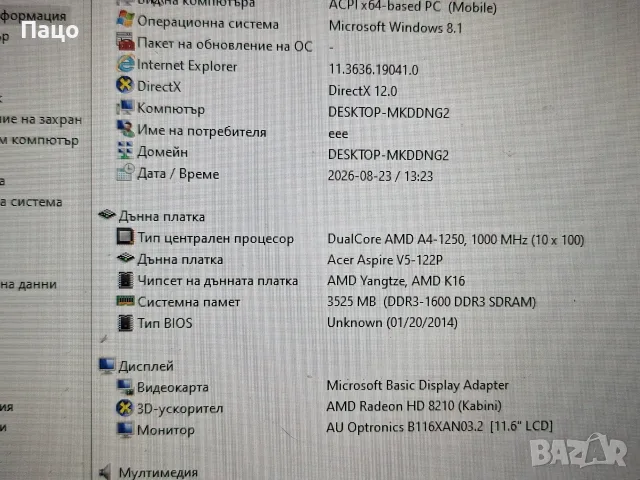This screenshot has width=640, height=480.
Task: Select the DESKTOP-MKDDNG2 value in Домейн row
Action: coord(388,155)
